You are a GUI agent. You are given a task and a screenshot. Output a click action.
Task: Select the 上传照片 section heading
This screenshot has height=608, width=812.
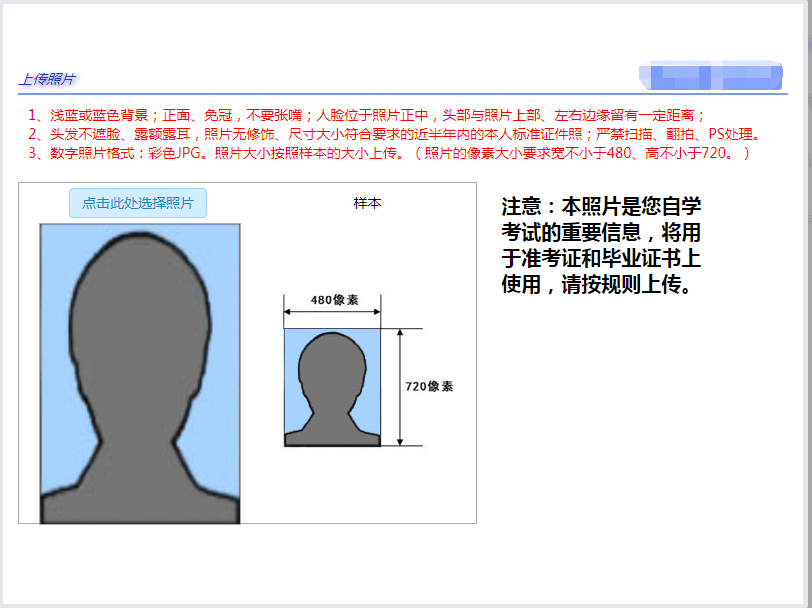pyautogui.click(x=47, y=79)
